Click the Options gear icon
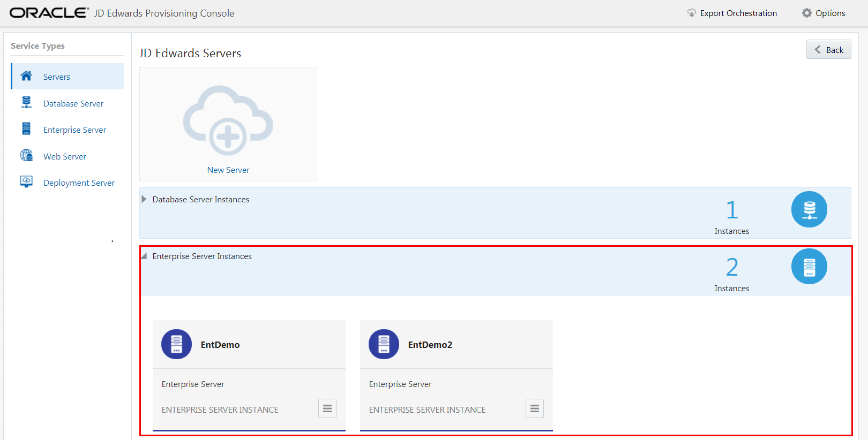Screen dimensions: 868x440 pos(807,13)
